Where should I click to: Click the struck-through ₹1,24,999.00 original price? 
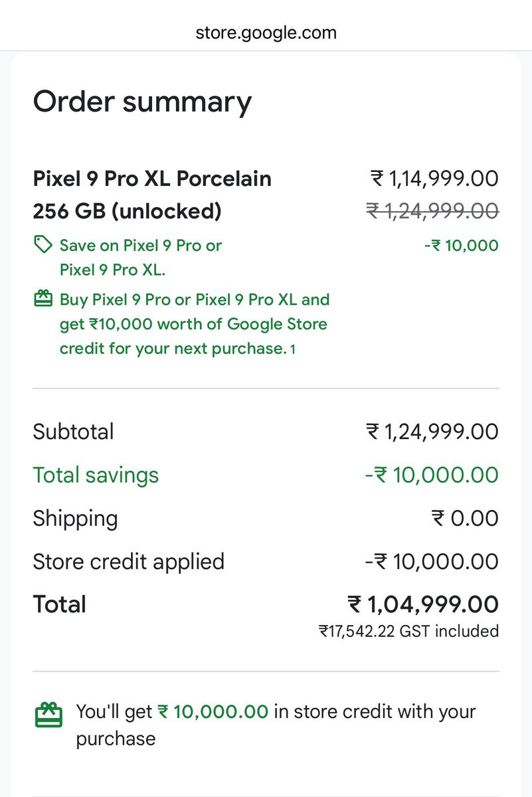(432, 211)
